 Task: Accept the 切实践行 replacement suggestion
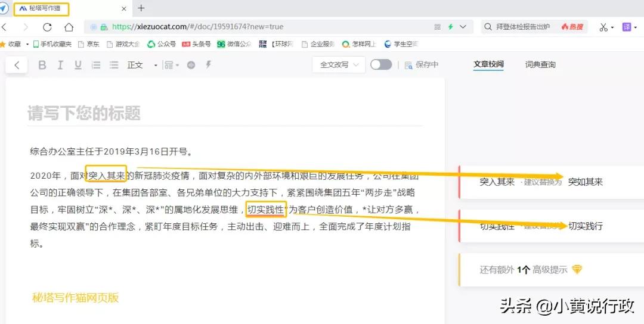tap(586, 226)
